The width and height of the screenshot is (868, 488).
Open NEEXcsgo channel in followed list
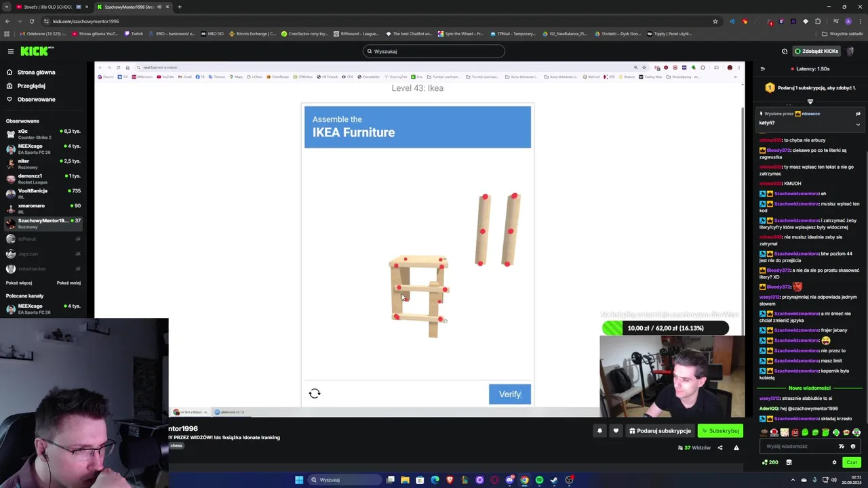click(x=43, y=148)
